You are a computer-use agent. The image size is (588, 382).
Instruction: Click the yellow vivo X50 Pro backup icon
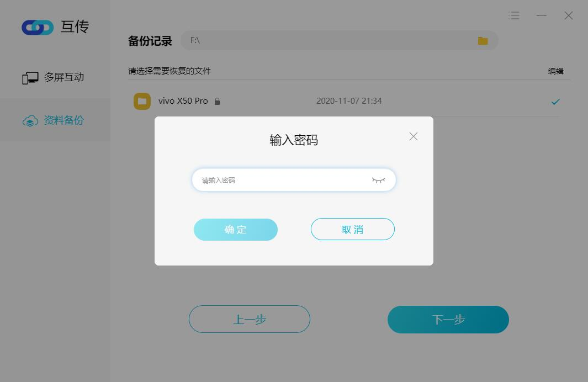coord(142,101)
